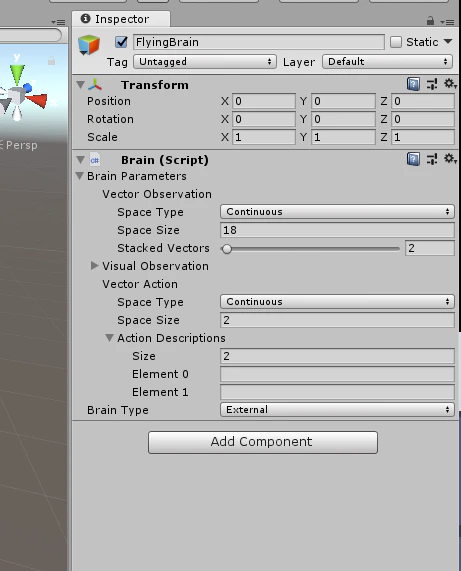
Task: Click the Scale X field
Action: [264, 137]
